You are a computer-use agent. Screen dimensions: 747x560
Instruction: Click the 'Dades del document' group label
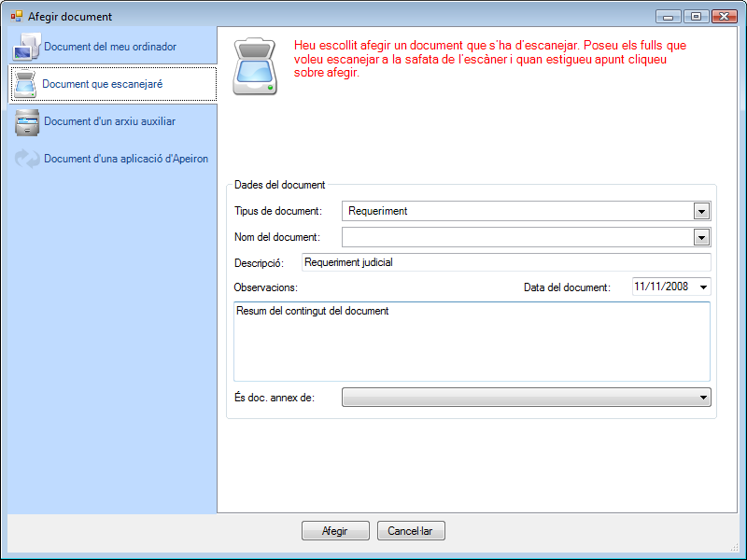tap(279, 185)
